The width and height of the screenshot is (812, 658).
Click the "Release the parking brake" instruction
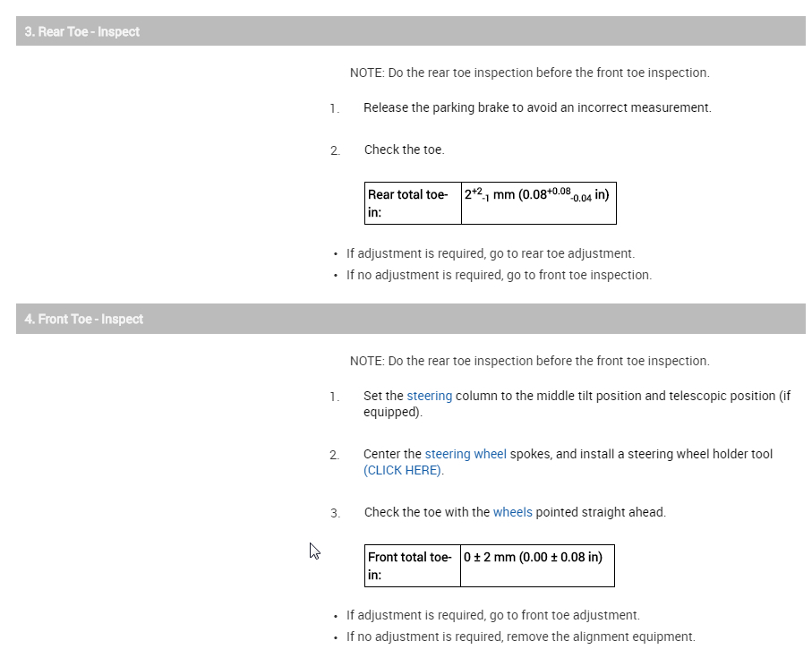[537, 107]
